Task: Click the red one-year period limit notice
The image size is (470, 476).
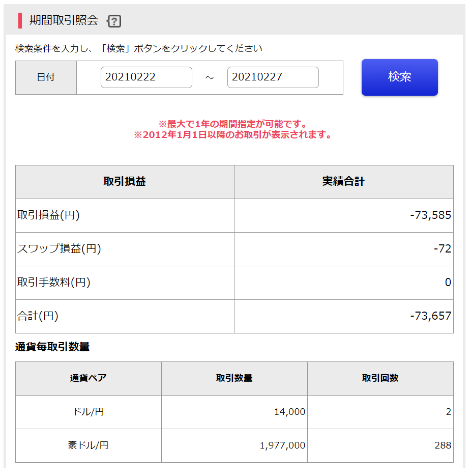Action: click(x=232, y=124)
